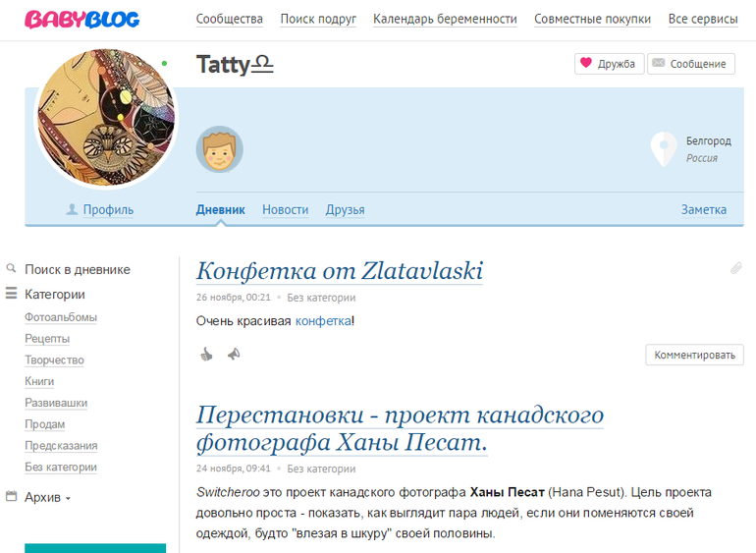Click Без категории under the Перестановки post
Screen dimensions: 756x553
[x=322, y=469]
